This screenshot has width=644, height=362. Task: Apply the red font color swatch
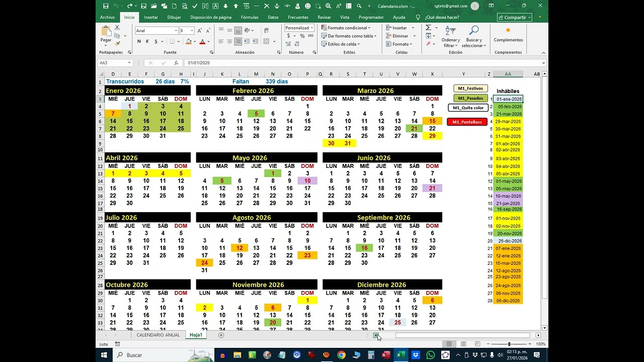pyautogui.click(x=202, y=42)
